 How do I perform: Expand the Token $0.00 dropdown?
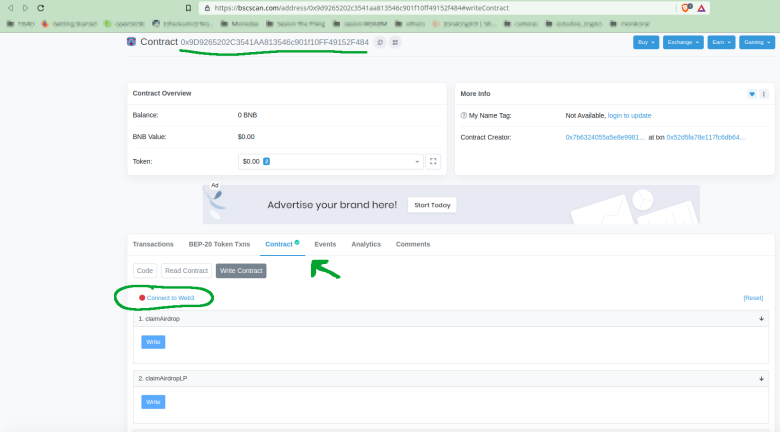tap(331, 161)
